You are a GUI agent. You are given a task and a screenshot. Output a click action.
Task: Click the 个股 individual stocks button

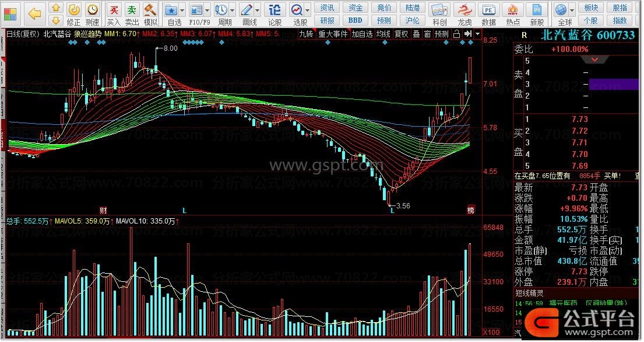pyautogui.click(x=591, y=20)
